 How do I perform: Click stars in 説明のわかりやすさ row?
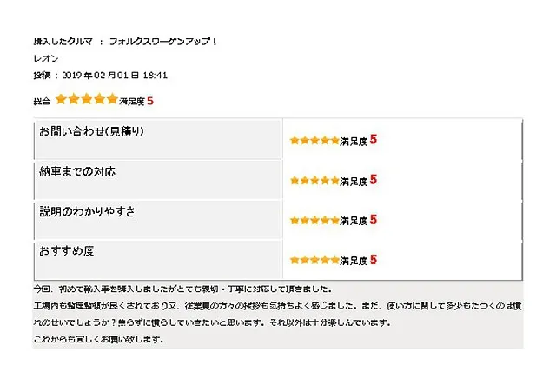314,220
